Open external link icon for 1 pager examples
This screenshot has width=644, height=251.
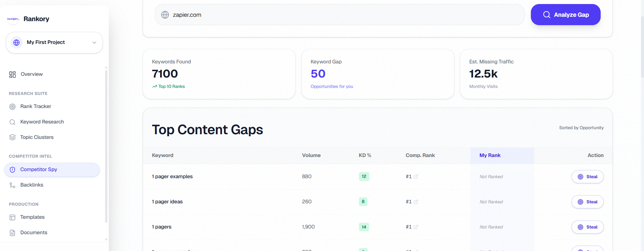click(x=416, y=177)
